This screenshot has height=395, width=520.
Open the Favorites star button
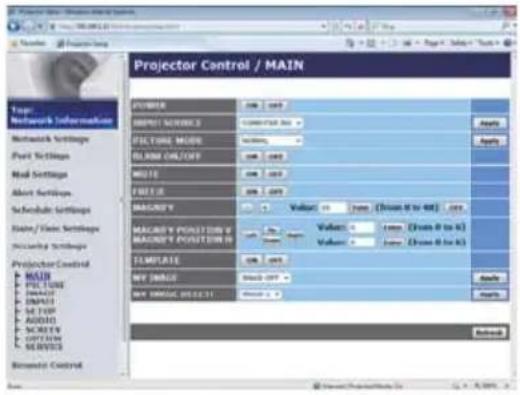[x=28, y=43]
